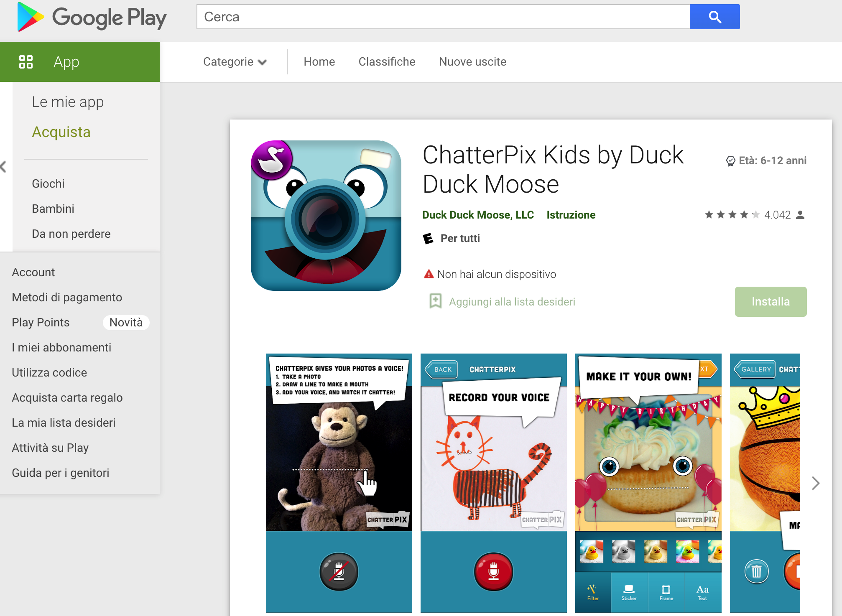Show next screenshots with right chevron
Image resolution: width=842 pixels, height=616 pixels.
tap(815, 483)
